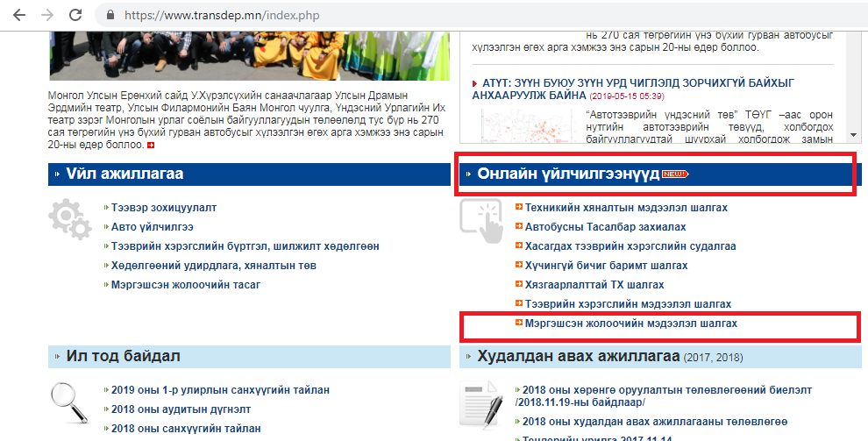The image size is (868, 441).
Task: Open 2018 оны худалдан авах ажиллагааны төлөвлөгөө
Action: [x=654, y=422]
